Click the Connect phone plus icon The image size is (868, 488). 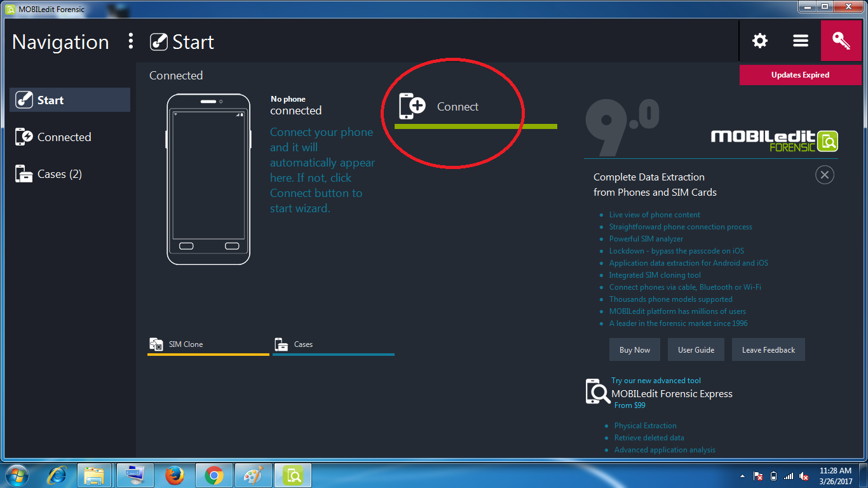[412, 106]
